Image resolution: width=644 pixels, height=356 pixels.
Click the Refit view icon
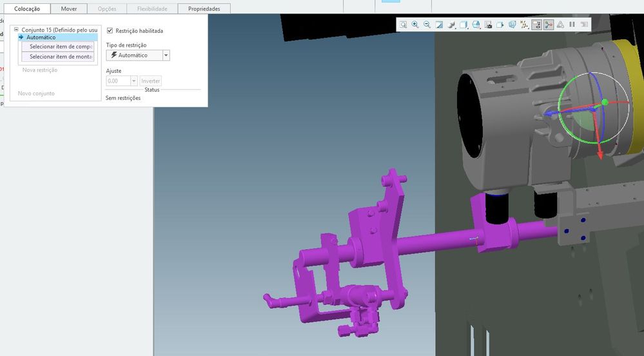pos(403,25)
